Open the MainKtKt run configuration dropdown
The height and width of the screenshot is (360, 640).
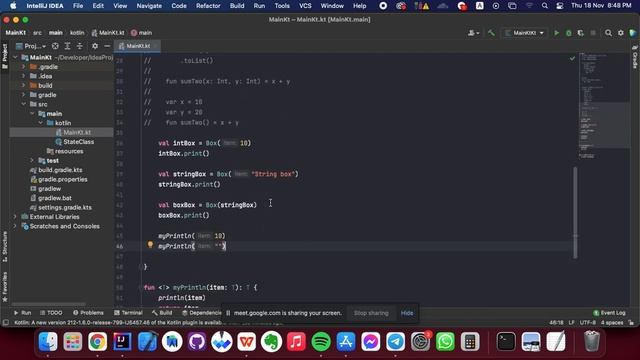click(x=524, y=33)
